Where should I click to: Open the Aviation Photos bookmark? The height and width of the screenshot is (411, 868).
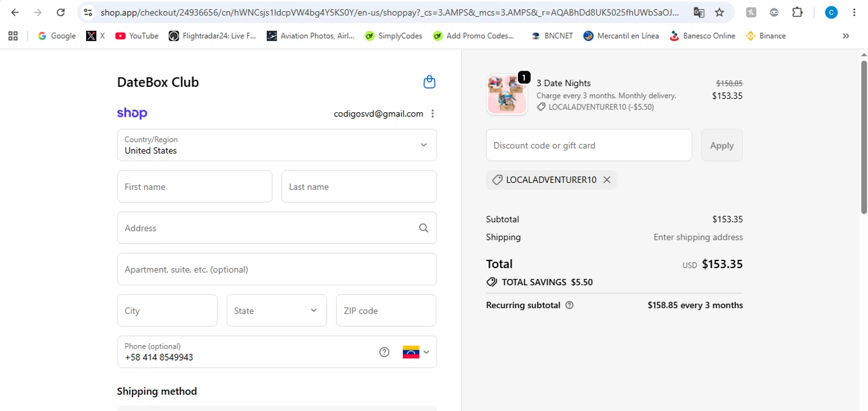point(311,36)
